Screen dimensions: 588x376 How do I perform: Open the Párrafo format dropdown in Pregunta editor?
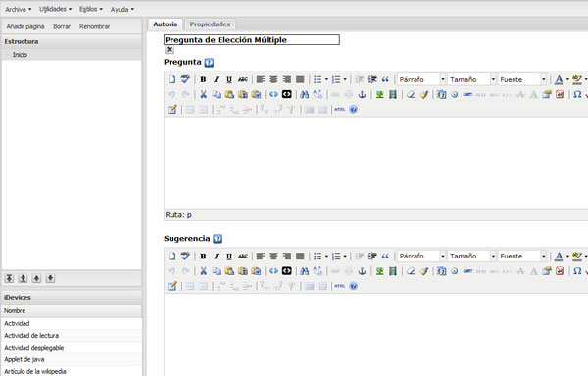[x=421, y=79]
